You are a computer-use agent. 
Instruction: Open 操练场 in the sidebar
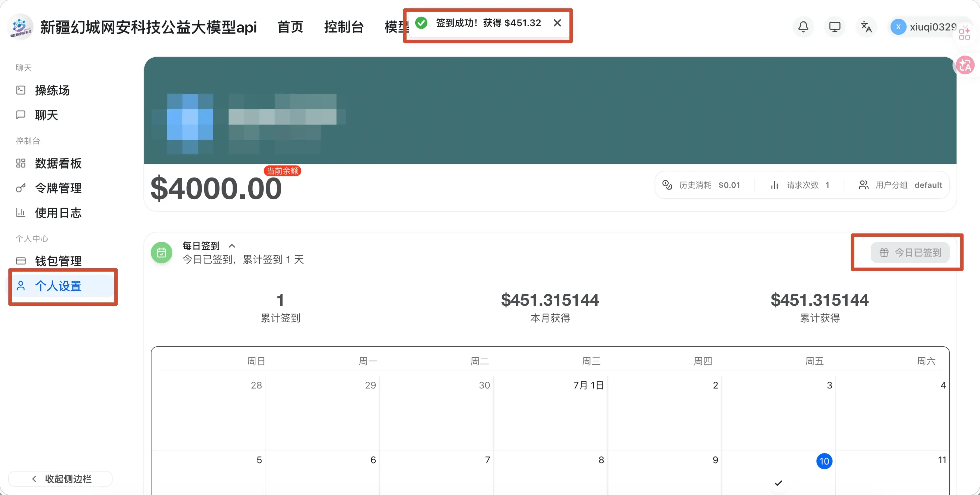pos(52,90)
